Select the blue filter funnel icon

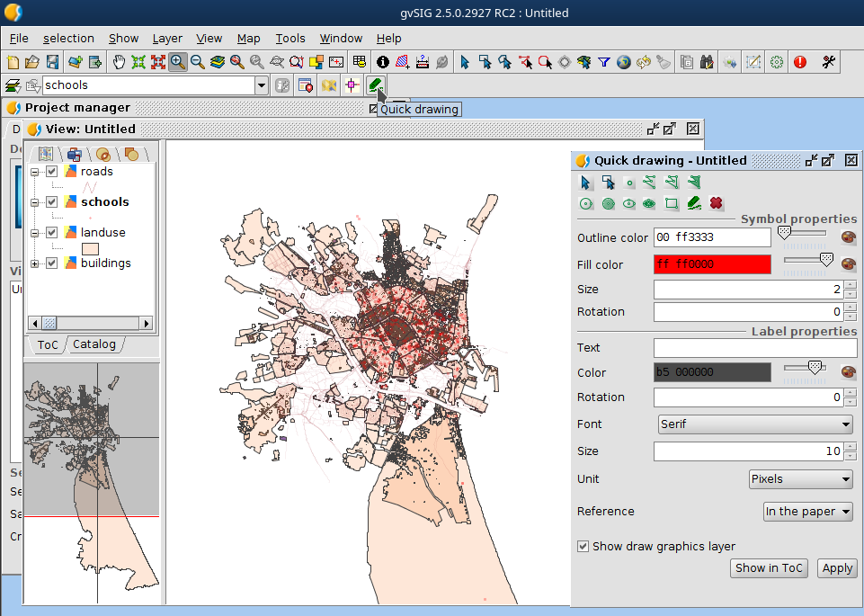coord(604,62)
